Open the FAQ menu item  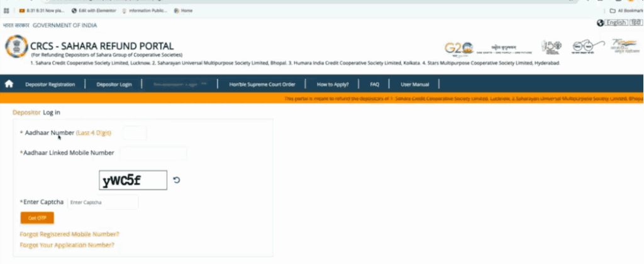[x=374, y=84]
